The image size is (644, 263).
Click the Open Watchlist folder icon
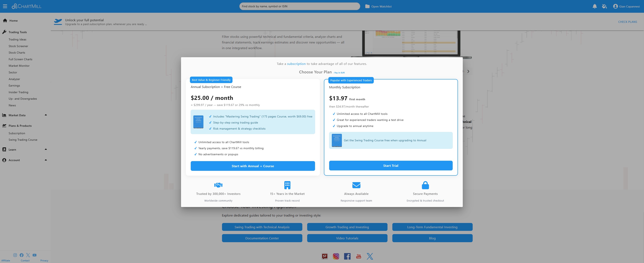click(367, 6)
